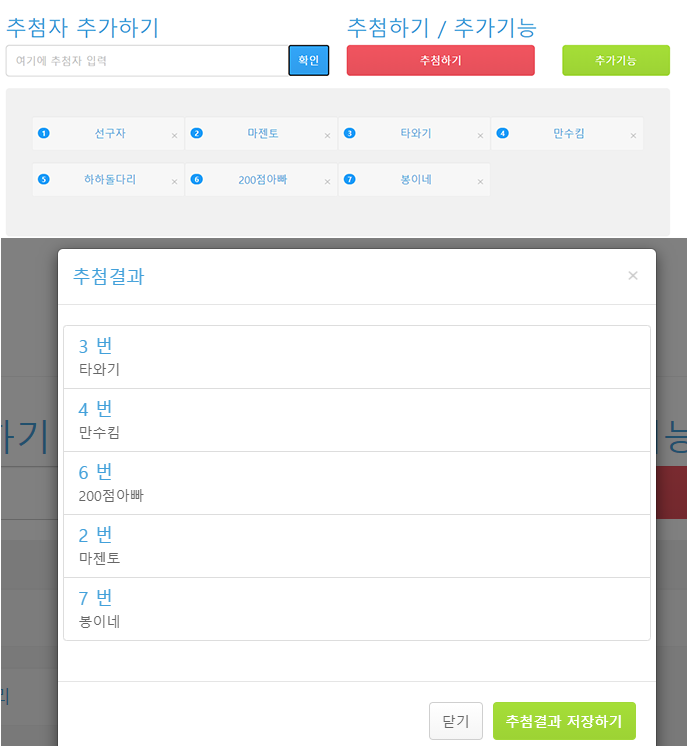Click number badge 5 beside 하하돌다리

point(44,179)
